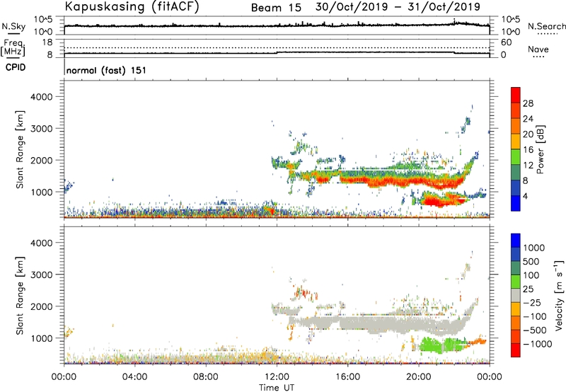The image size is (566, 392).
Task: Click the 'Time UT' axis label
Action: [x=277, y=388]
